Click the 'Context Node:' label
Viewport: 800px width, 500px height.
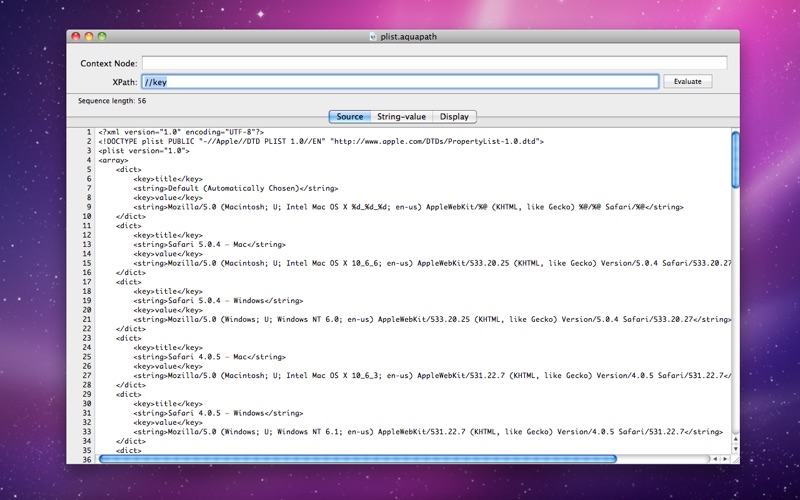[x=109, y=63]
